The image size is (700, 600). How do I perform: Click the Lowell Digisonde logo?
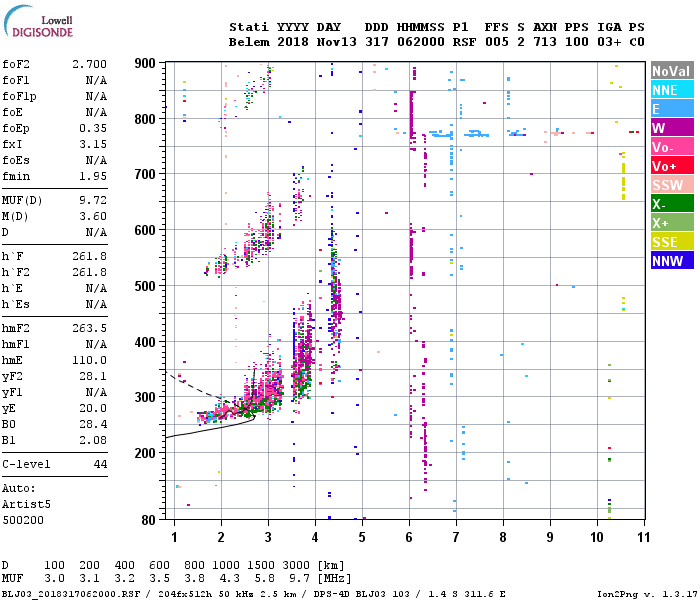pos(38,21)
